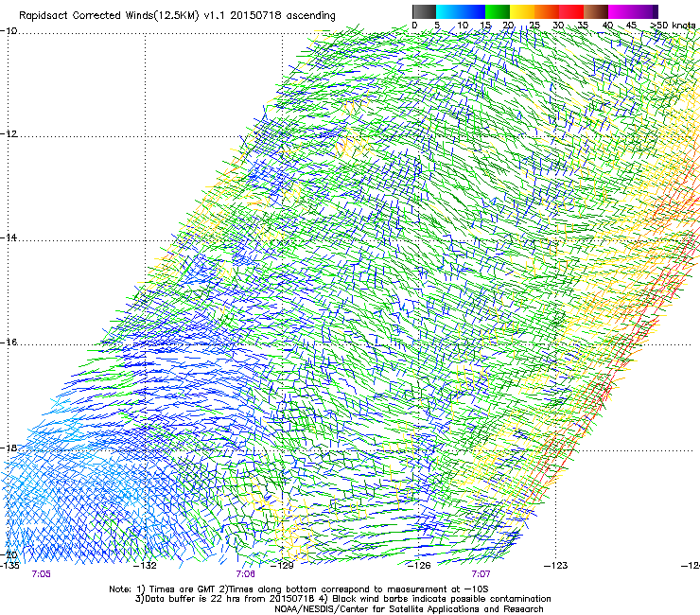Click the cyan-blue 5-15 knots color segment

click(461, 11)
